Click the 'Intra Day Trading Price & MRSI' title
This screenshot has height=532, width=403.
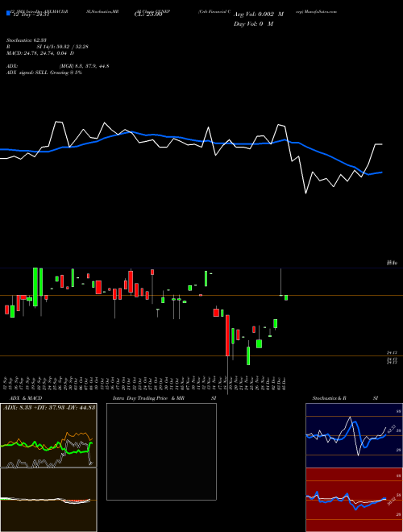164,398
